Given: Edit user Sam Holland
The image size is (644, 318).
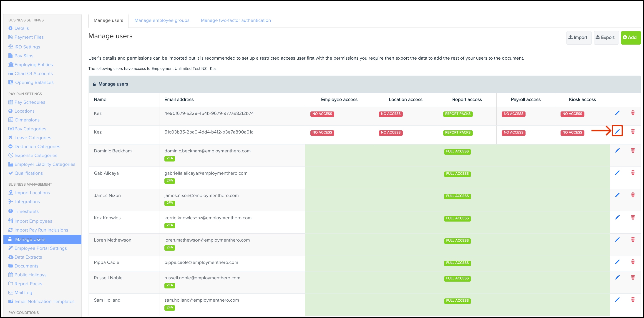Looking at the screenshot, I should pos(617,300).
